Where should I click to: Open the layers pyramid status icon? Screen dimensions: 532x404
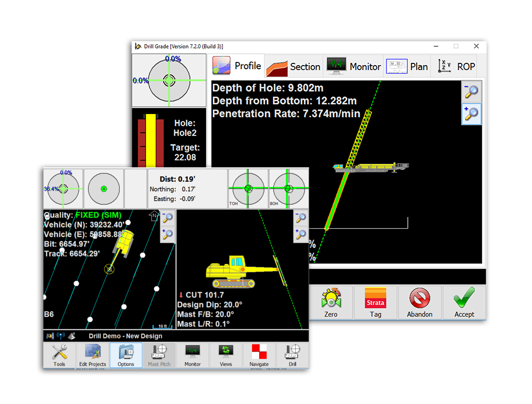[71, 336]
